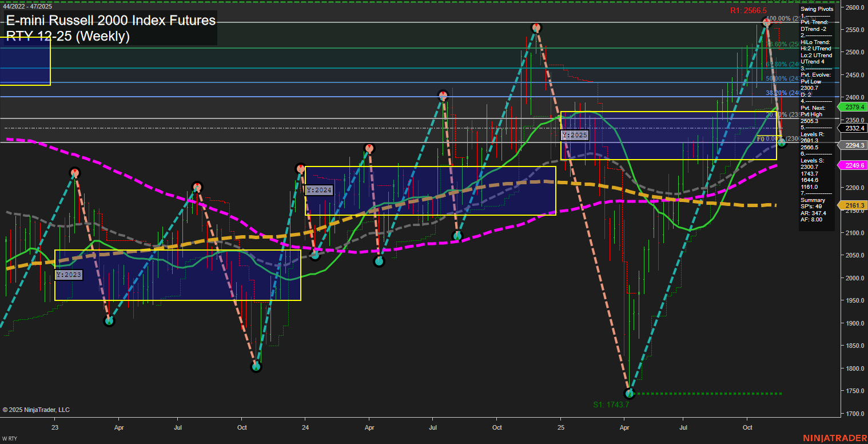The height and width of the screenshot is (444, 868).
Task: Click the F0 0.00% Fibonacci label
Action: (778, 139)
